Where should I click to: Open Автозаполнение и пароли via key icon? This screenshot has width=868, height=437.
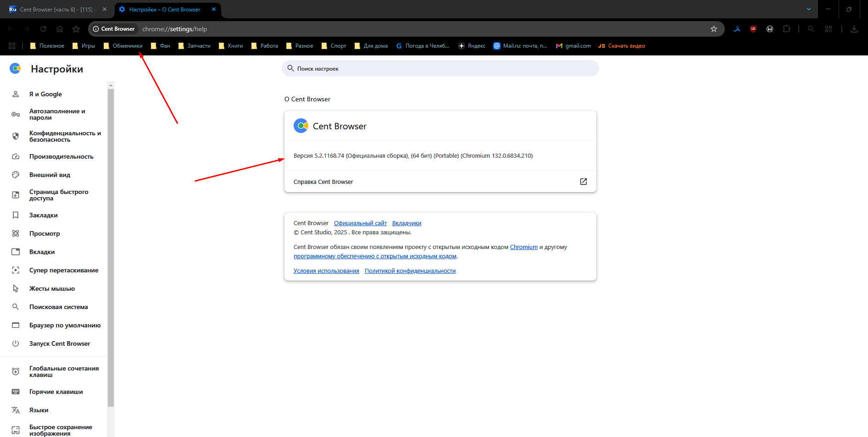pos(16,114)
